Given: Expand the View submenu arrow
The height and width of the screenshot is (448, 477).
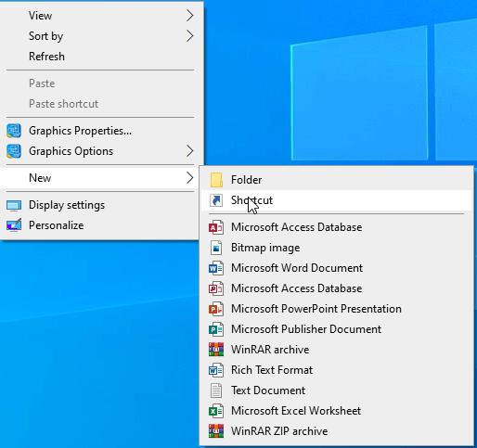Looking at the screenshot, I should point(190,16).
